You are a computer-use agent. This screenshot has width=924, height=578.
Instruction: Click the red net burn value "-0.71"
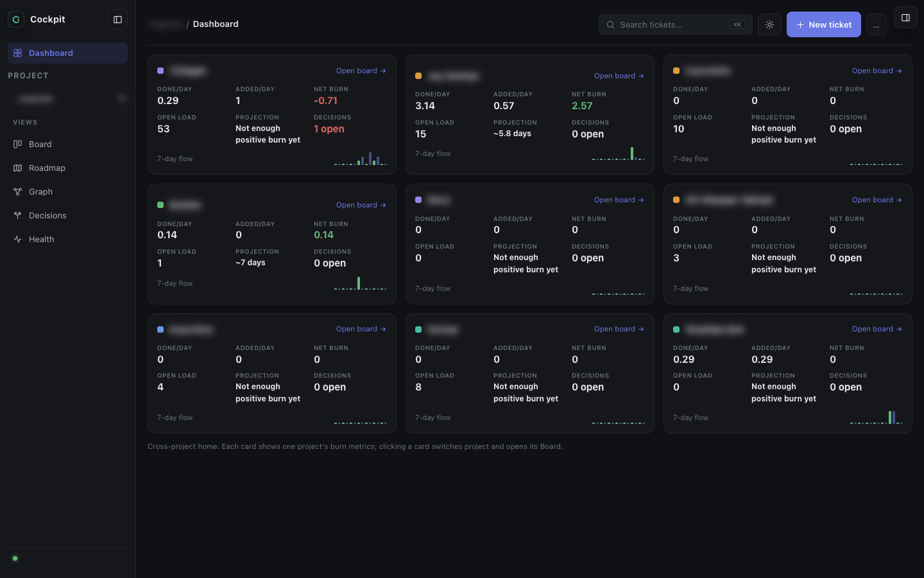coord(325,101)
